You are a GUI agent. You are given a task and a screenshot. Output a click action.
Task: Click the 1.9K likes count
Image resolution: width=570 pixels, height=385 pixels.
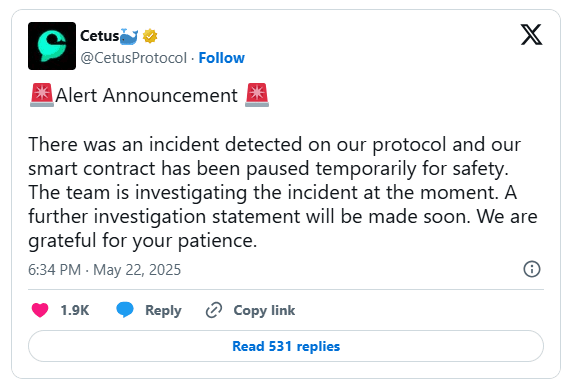[75, 310]
